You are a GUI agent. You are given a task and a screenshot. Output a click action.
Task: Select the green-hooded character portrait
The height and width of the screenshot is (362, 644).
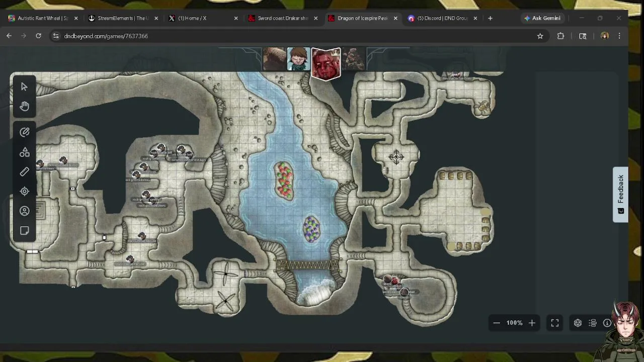tap(298, 59)
